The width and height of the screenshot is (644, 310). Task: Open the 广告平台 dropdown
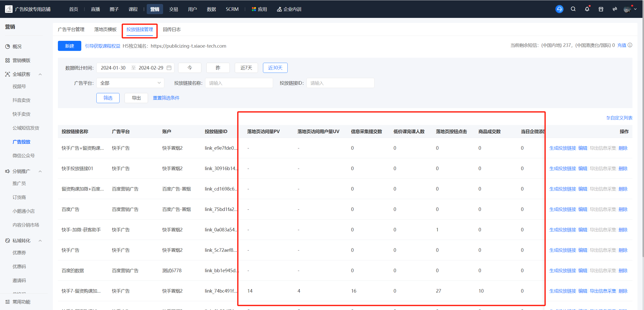(130, 83)
